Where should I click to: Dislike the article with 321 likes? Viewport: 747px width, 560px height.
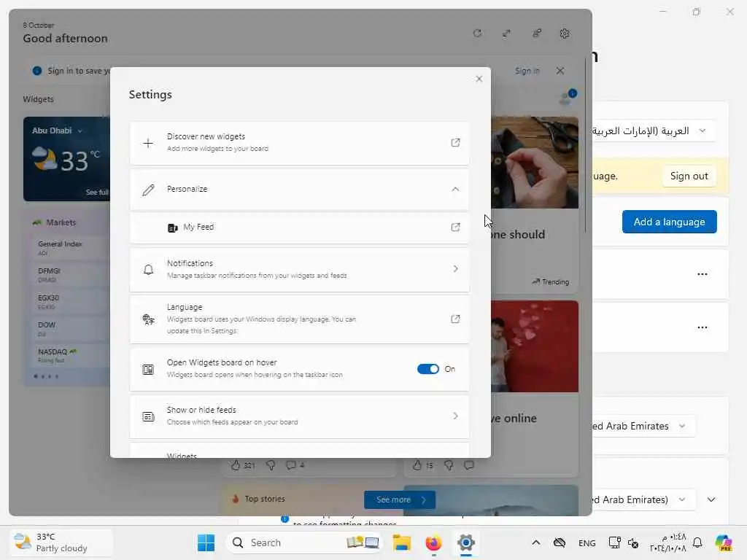click(x=271, y=465)
